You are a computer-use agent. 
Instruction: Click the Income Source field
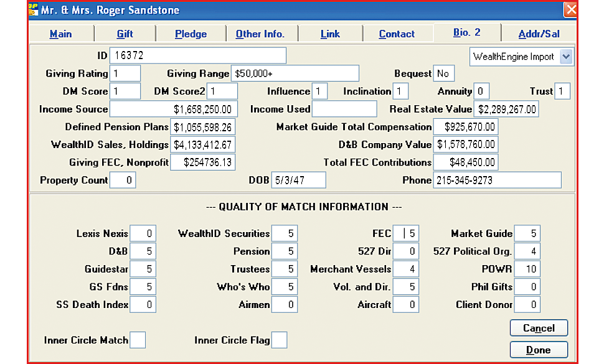(174, 109)
